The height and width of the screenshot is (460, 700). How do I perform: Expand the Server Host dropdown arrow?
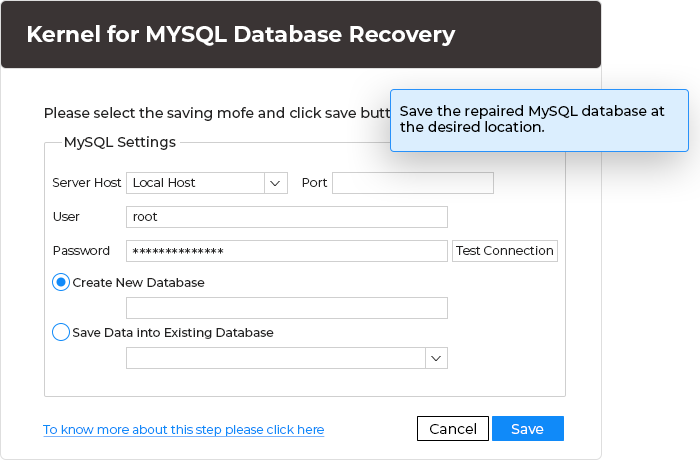point(275,183)
